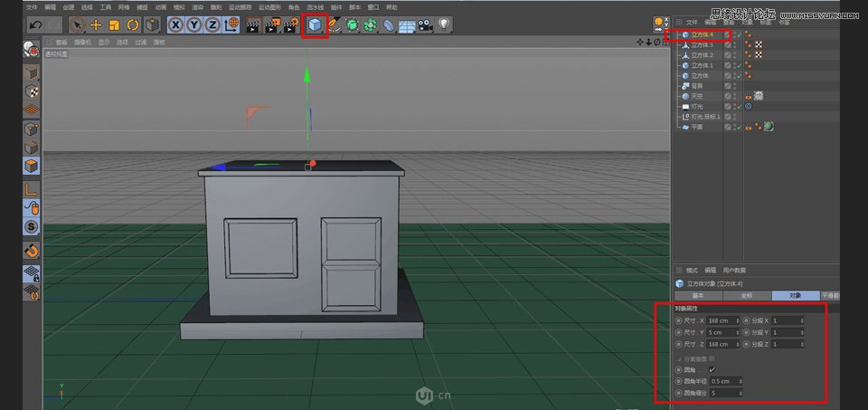Toggle green enable check on 立方体.4
Viewport: 868px width, 410px height.
coord(739,35)
